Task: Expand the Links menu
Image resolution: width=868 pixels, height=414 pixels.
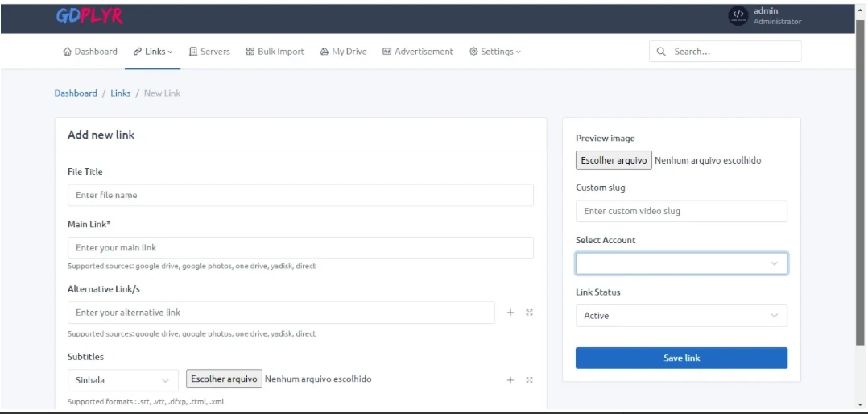Action: click(153, 52)
